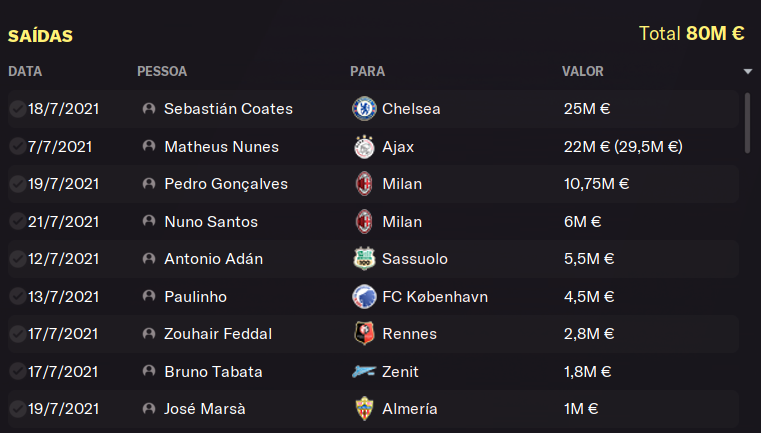This screenshot has height=433, width=761.
Task: Click the transfer list vertical scrollbar
Action: click(x=747, y=123)
